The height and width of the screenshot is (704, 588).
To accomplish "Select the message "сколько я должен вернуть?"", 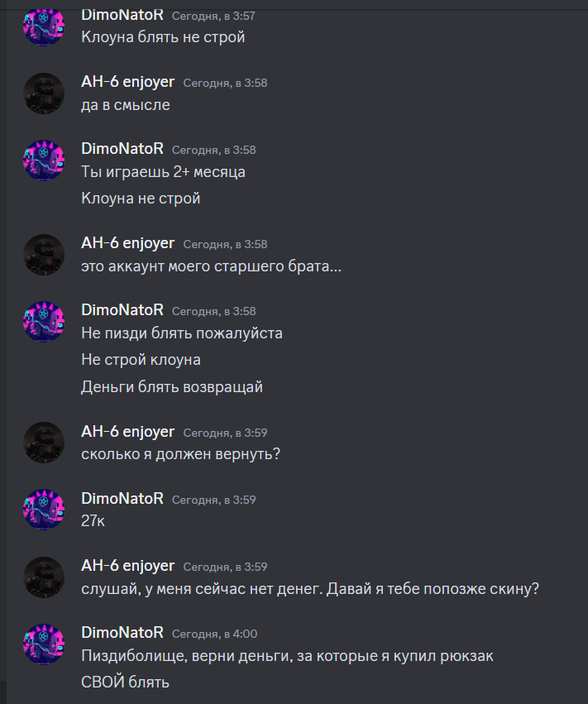I will pyautogui.click(x=180, y=454).
